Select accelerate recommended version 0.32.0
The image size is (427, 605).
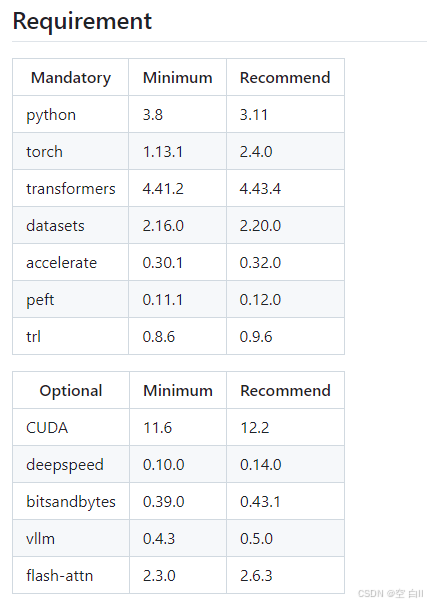[x=260, y=263]
